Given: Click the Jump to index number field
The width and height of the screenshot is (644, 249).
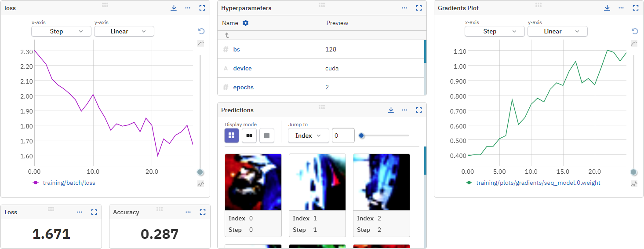Looking at the screenshot, I should tap(343, 135).
